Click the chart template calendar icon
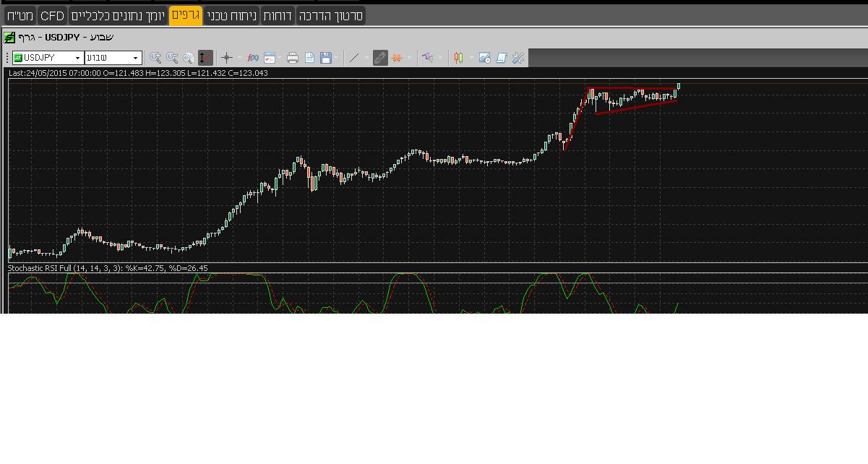 pyautogui.click(x=270, y=58)
